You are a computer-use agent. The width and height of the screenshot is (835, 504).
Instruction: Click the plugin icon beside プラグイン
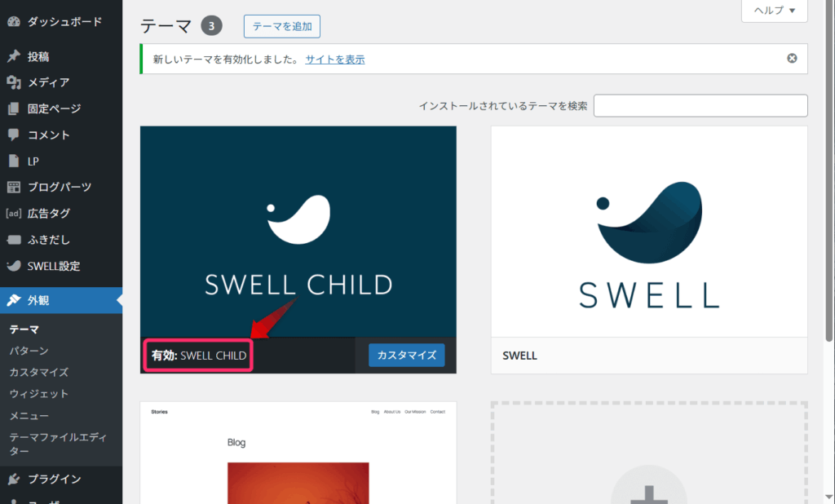14,479
